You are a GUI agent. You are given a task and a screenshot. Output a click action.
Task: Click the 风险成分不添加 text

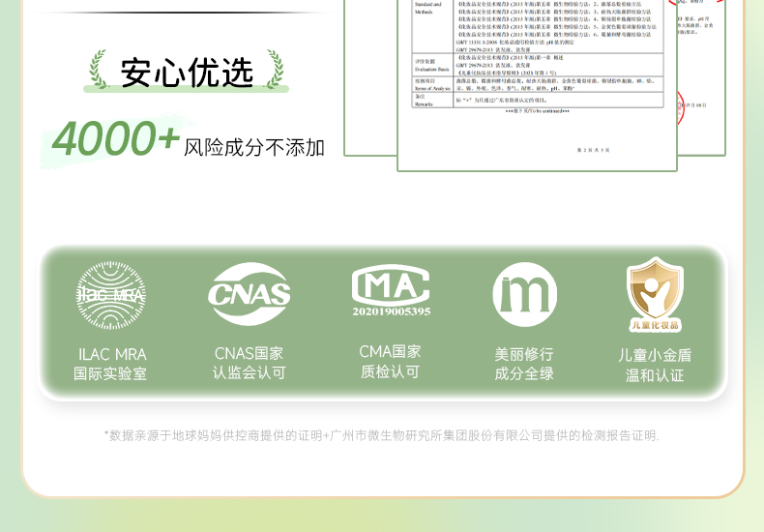point(253,147)
